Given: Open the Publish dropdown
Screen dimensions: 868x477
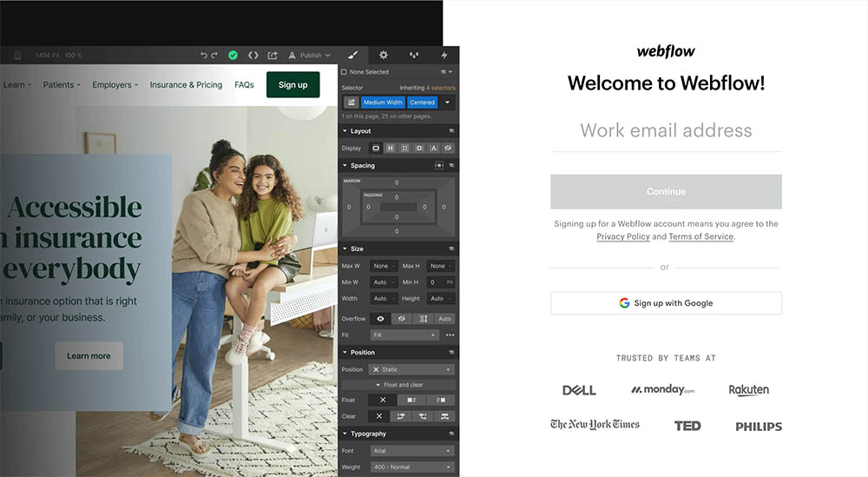Looking at the screenshot, I should click(x=310, y=55).
